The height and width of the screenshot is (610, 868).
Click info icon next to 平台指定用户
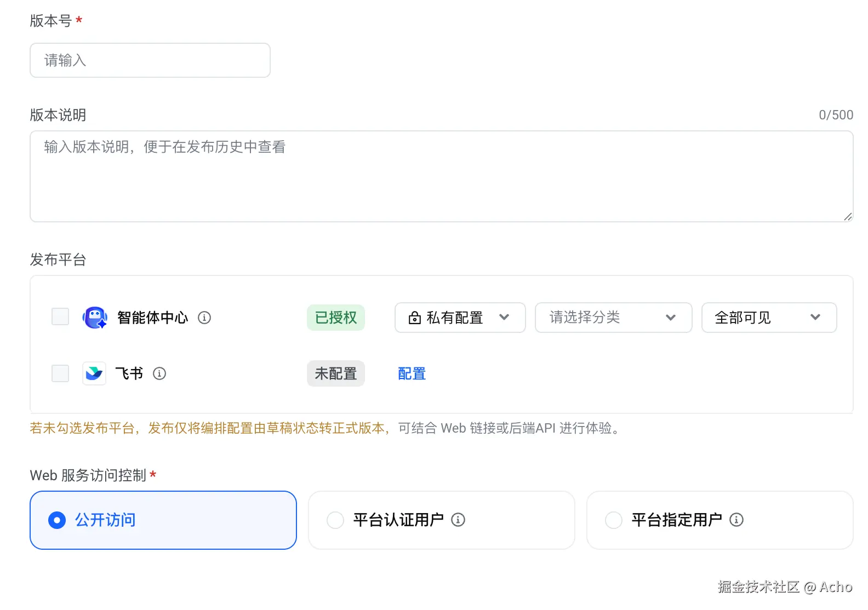point(736,520)
